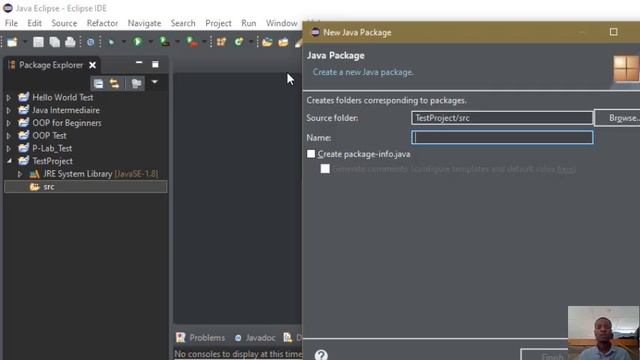Select the P-Lab_Test project
This screenshot has width=640, height=360.
(52, 149)
